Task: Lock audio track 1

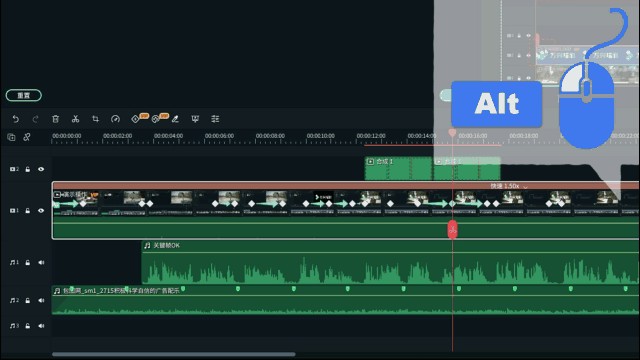Action: tap(28, 262)
